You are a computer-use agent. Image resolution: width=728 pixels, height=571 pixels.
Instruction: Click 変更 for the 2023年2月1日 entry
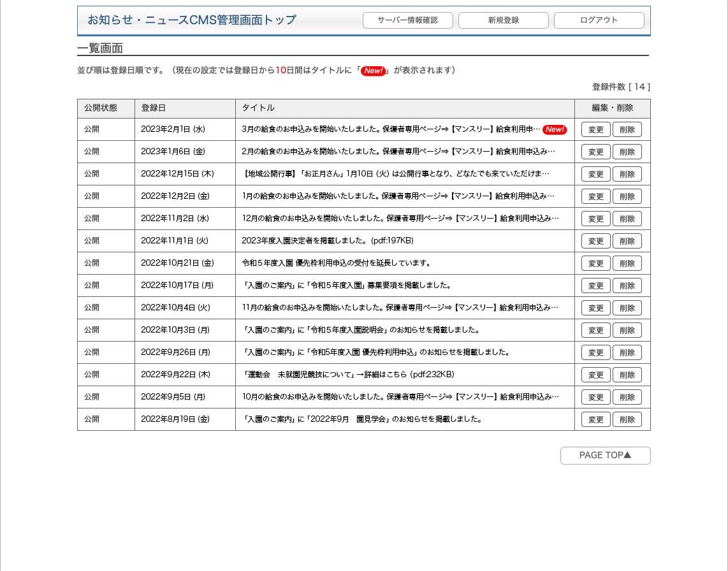coord(595,129)
